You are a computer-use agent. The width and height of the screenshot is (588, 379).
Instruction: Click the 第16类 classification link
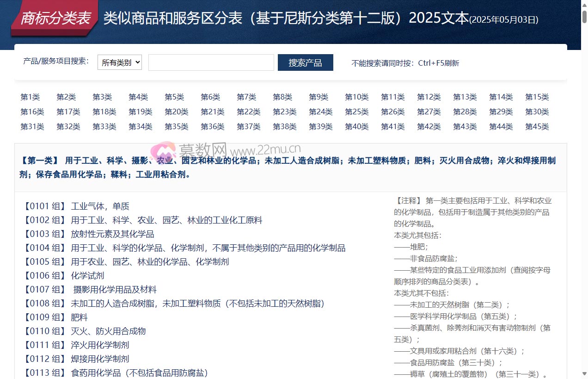(x=32, y=112)
